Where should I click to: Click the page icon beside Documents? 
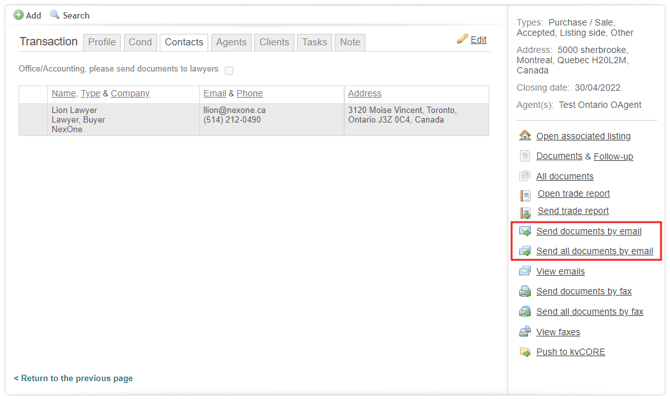[525, 156]
